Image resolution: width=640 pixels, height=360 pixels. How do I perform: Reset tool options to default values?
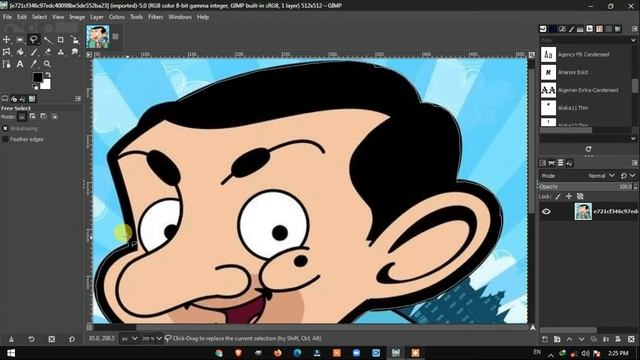pos(72,339)
